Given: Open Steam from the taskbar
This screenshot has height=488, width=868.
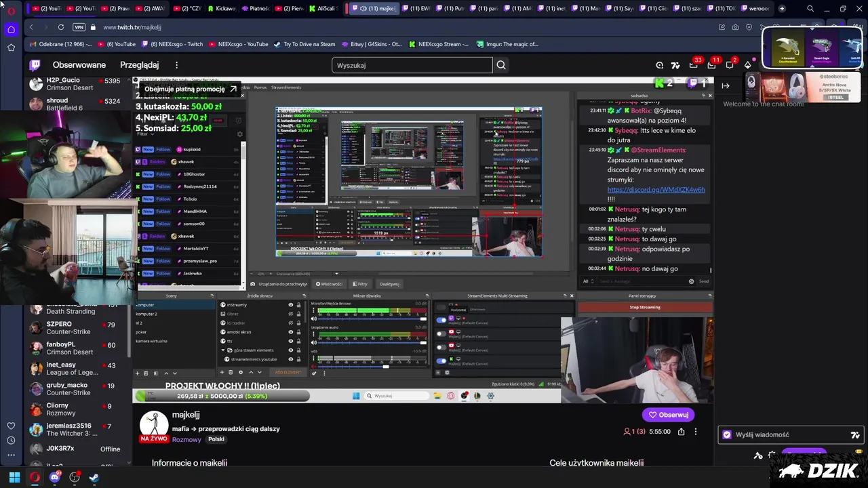Looking at the screenshot, I should click(x=94, y=477).
